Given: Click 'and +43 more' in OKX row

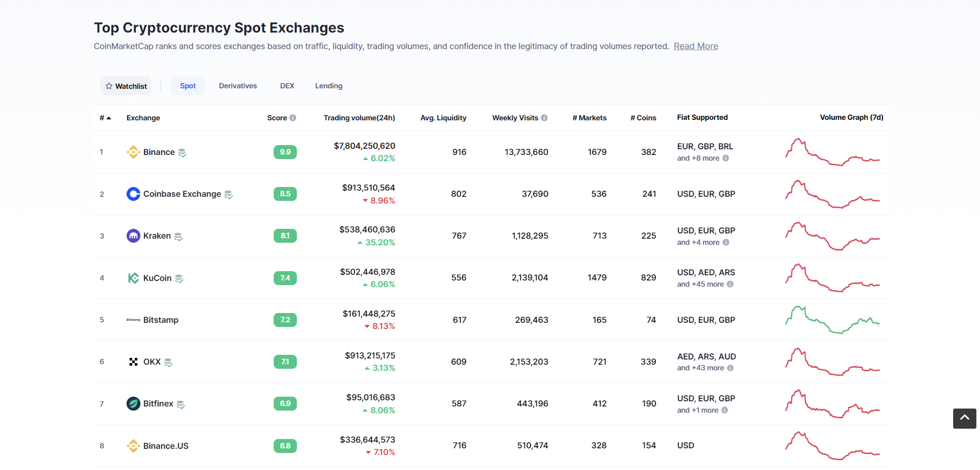Looking at the screenshot, I should 701,368.
